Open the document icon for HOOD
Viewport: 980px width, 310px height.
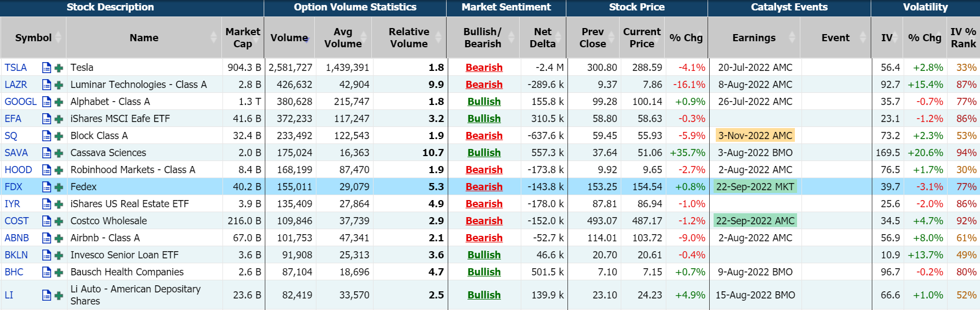47,170
